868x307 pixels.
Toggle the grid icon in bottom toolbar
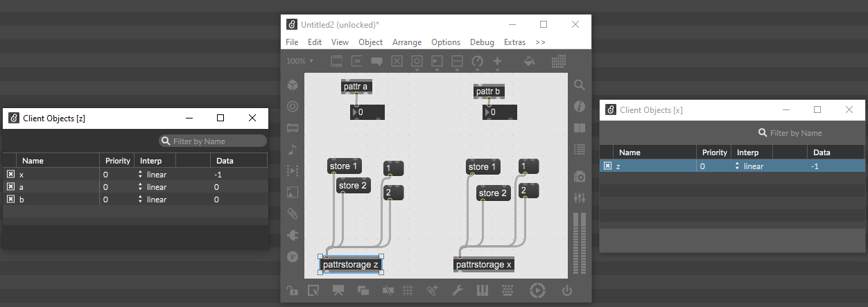click(x=408, y=290)
